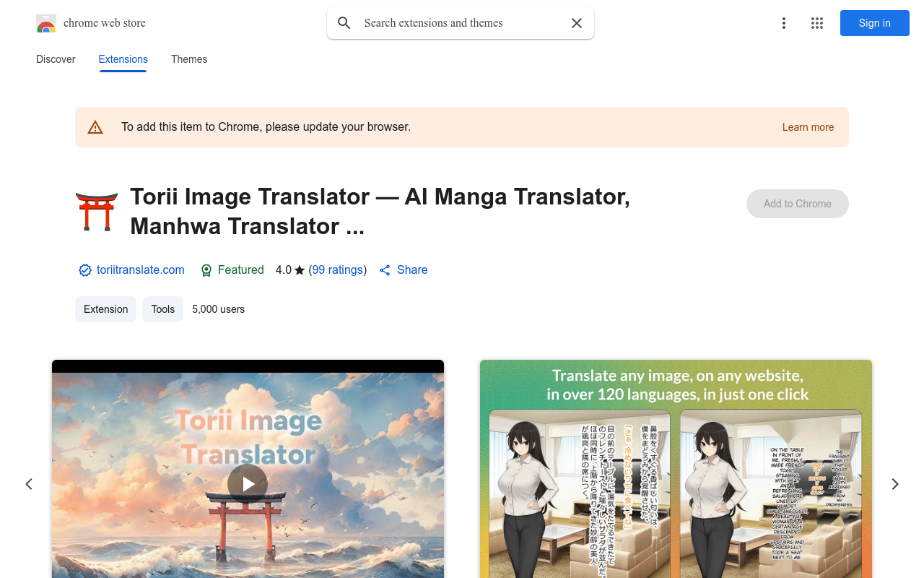Click the search magnifier icon

(x=344, y=23)
